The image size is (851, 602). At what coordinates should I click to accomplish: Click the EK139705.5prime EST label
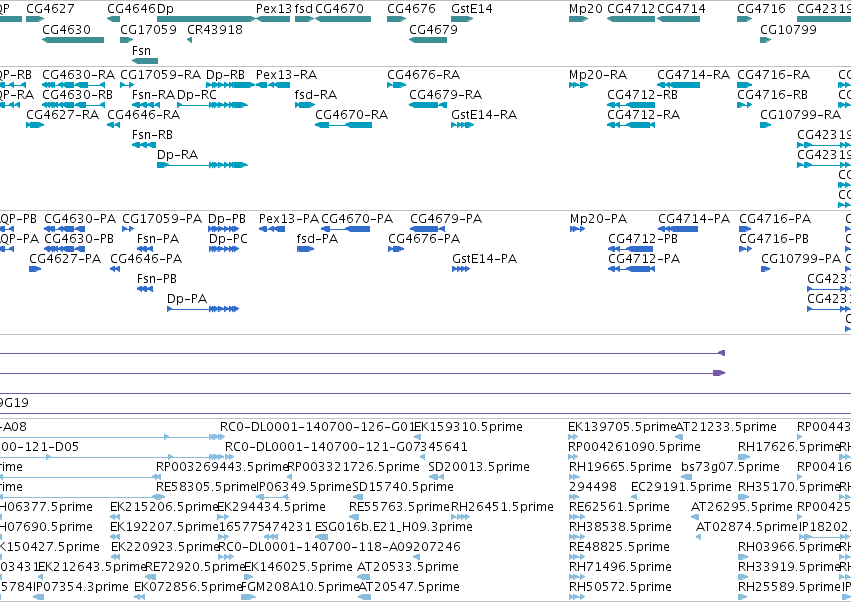click(x=622, y=427)
